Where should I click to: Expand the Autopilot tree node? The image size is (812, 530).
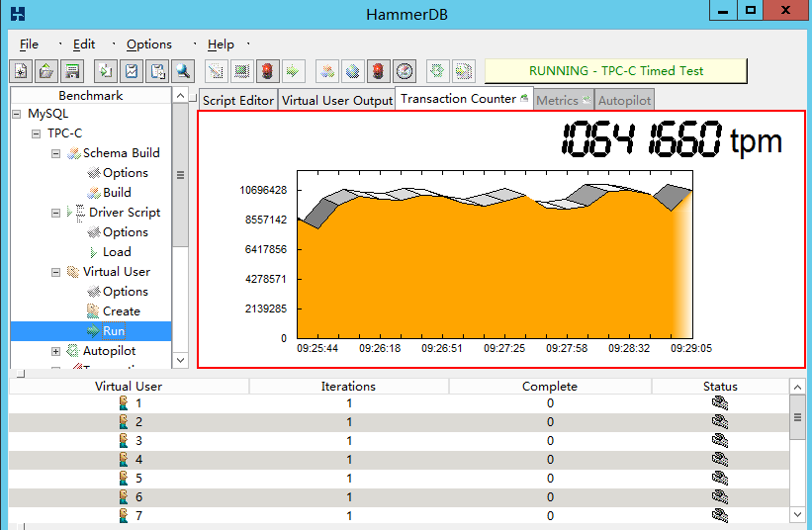click(57, 351)
